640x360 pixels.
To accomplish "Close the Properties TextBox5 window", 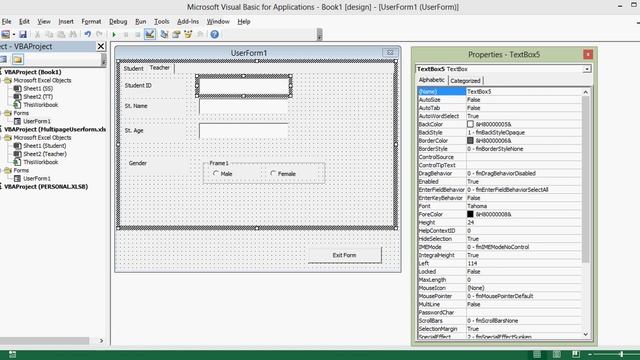I will (x=588, y=54).
